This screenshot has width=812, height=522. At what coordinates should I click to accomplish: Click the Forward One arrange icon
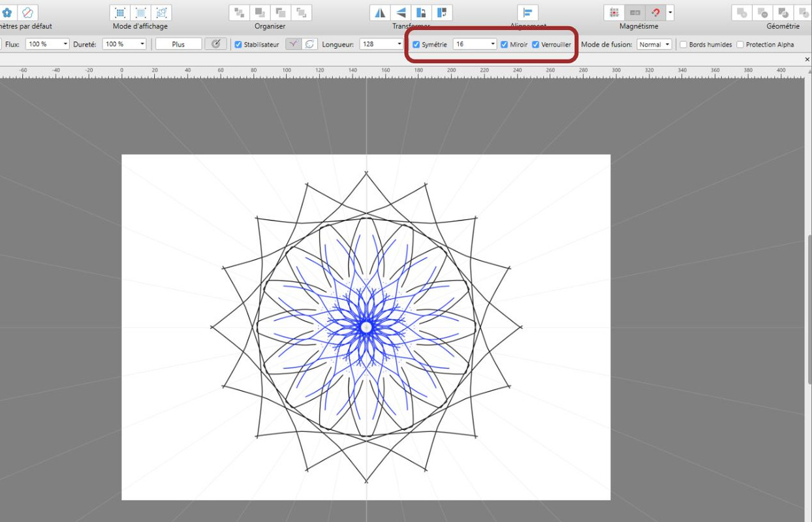click(x=281, y=12)
